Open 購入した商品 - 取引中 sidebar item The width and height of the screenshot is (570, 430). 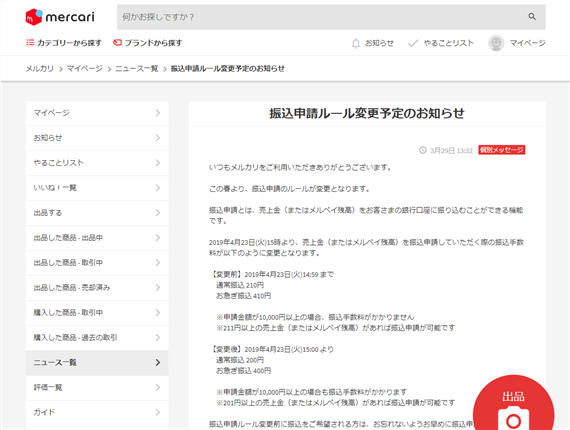(97, 313)
